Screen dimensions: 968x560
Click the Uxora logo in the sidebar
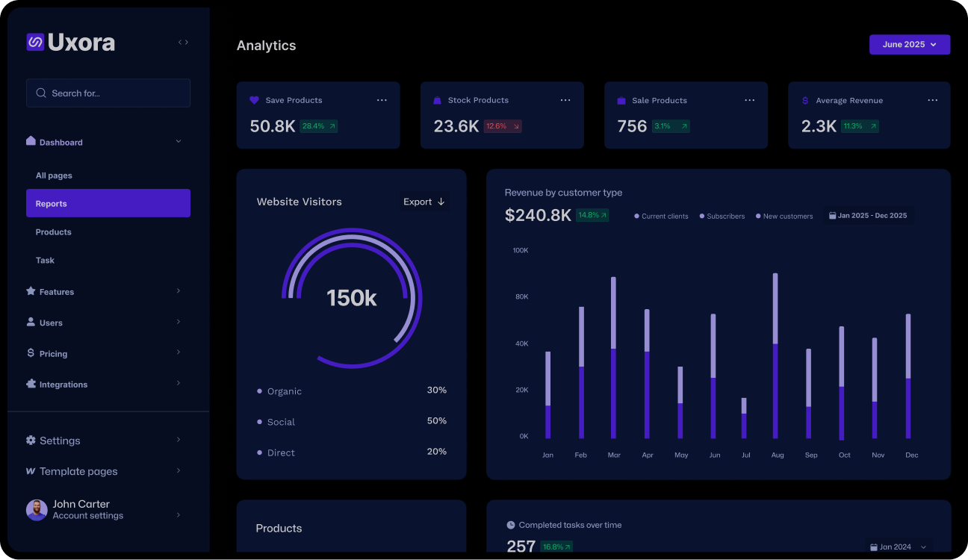[x=70, y=42]
